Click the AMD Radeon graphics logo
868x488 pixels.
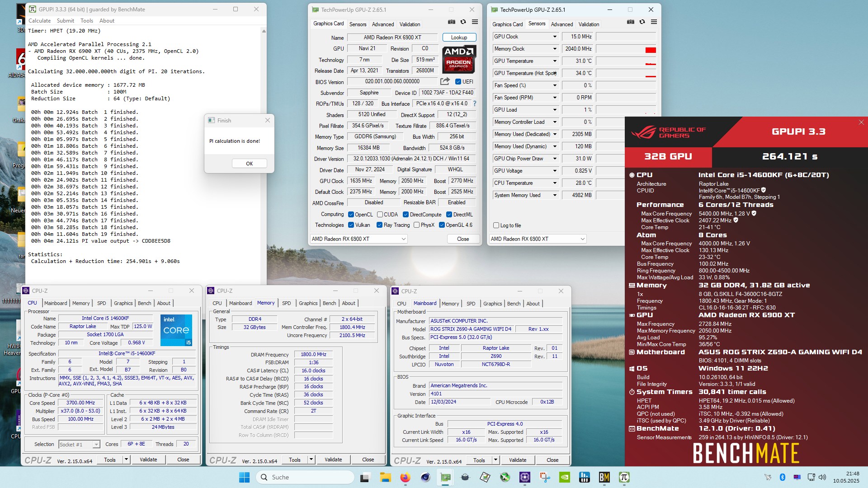pyautogui.click(x=458, y=59)
